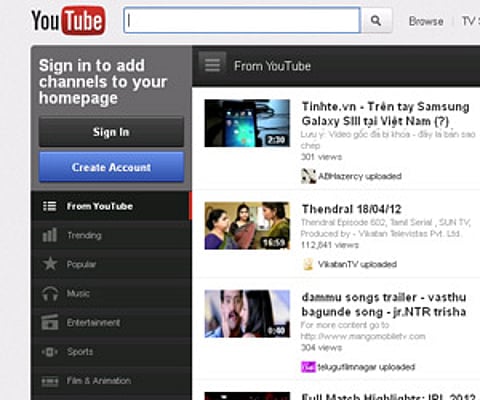Open Samsung Galaxy SIII video thumbnail
The image size is (480, 400).
[247, 123]
